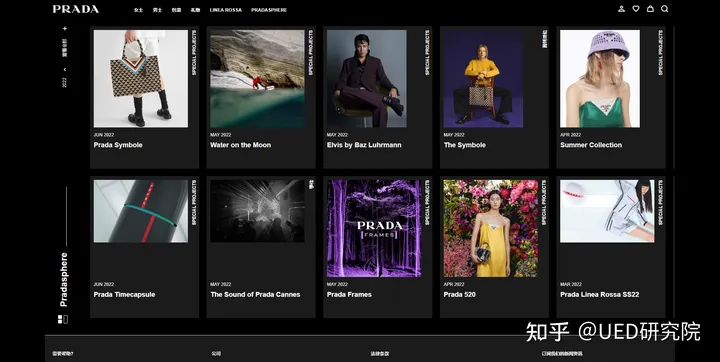Click the Elvis by Baz Luhrmann title
This screenshot has width=720, height=362.
(x=364, y=145)
